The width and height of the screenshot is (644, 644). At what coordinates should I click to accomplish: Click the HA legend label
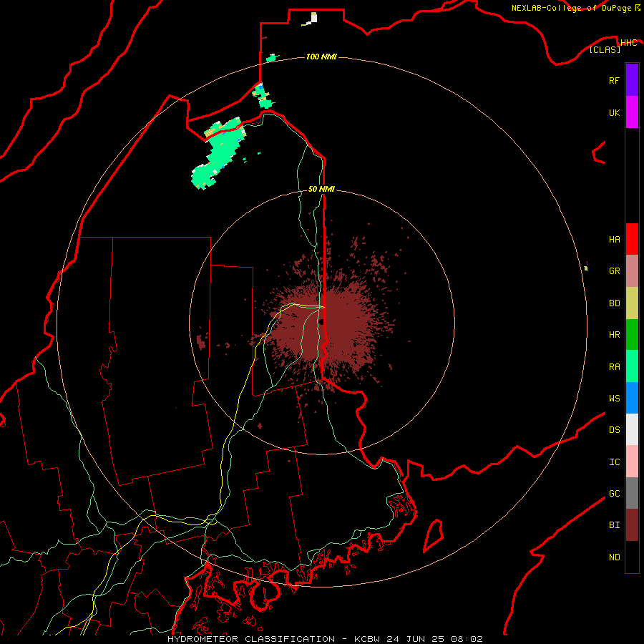point(614,240)
